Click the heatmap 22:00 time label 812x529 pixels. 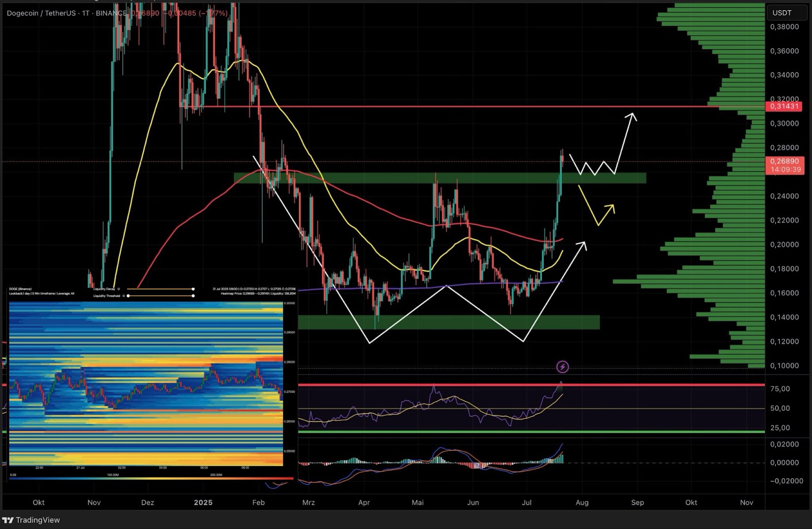tap(39, 468)
